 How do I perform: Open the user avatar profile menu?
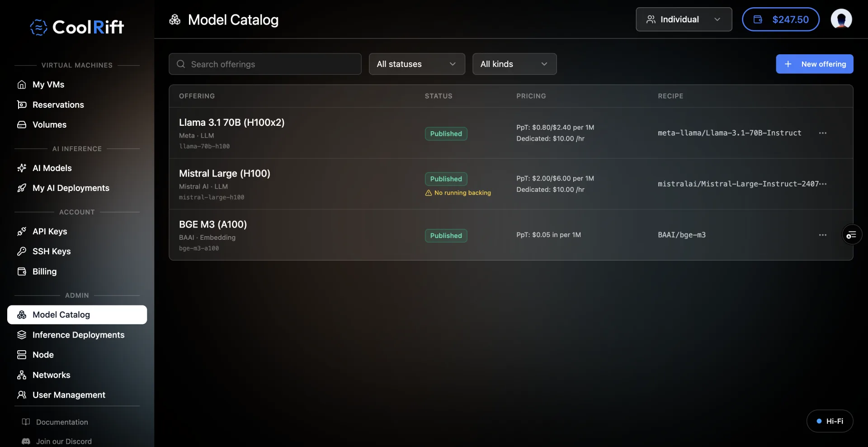point(841,19)
